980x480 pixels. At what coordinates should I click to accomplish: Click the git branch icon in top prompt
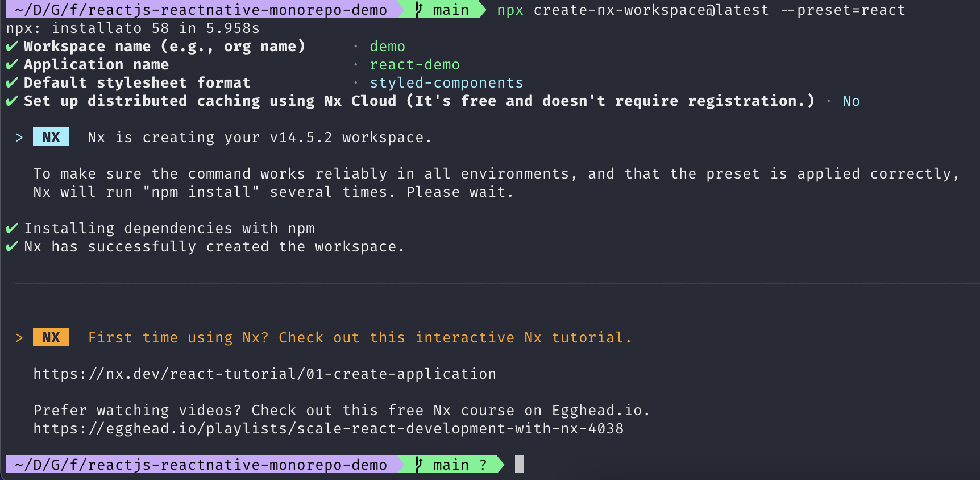[x=419, y=10]
